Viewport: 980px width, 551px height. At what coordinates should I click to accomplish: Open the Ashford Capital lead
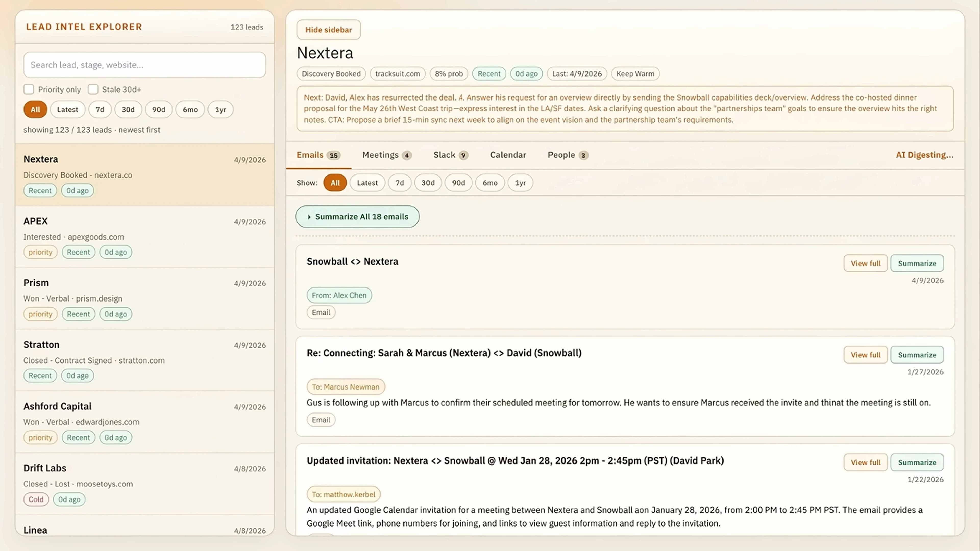pos(144,422)
